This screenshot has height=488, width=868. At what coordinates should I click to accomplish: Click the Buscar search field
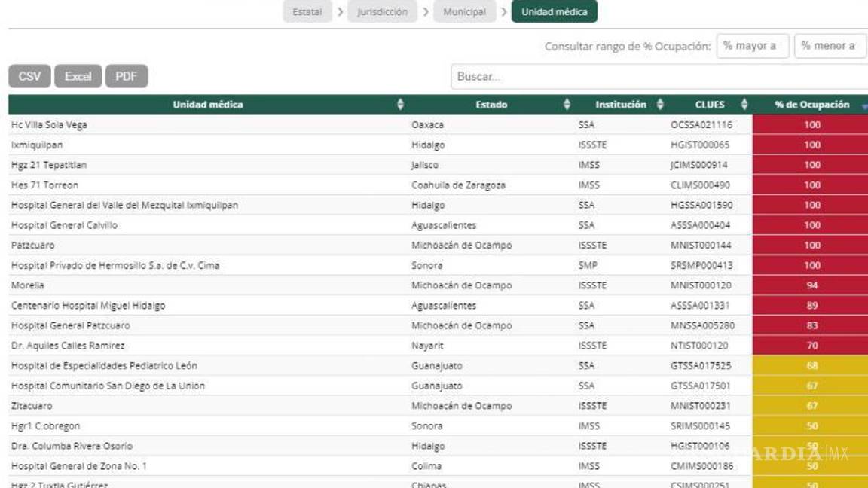[x=659, y=77]
